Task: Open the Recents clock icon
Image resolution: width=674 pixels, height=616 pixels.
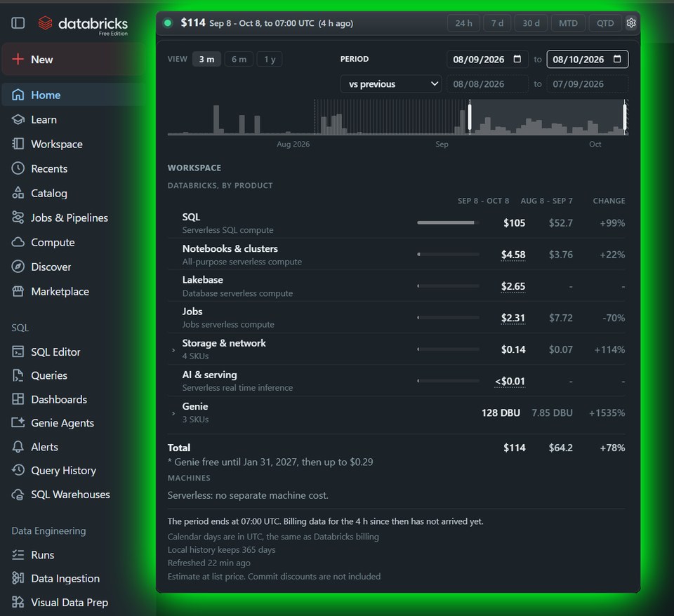Action: pos(18,168)
